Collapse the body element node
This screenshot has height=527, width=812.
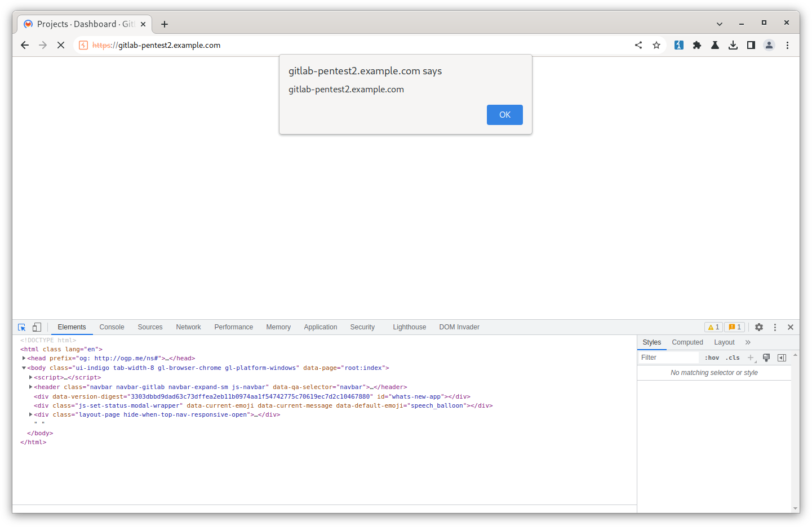(24, 368)
